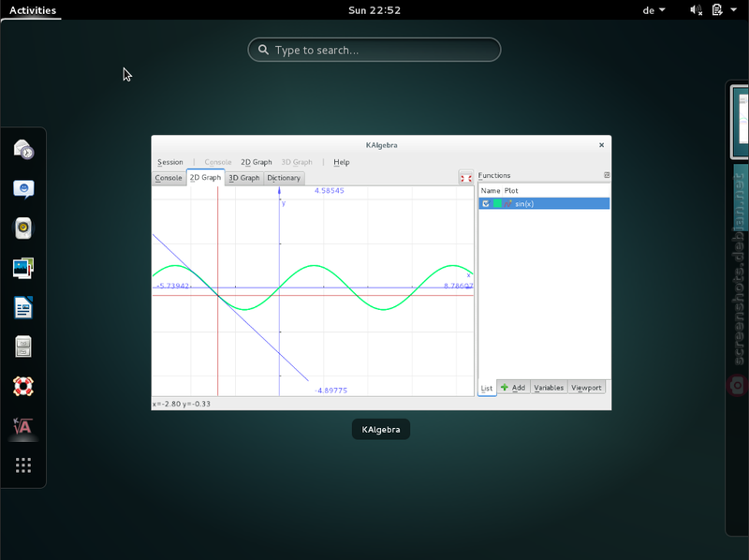749x560 pixels.
Task: Click the green sin(x) color swatch
Action: [x=497, y=203]
